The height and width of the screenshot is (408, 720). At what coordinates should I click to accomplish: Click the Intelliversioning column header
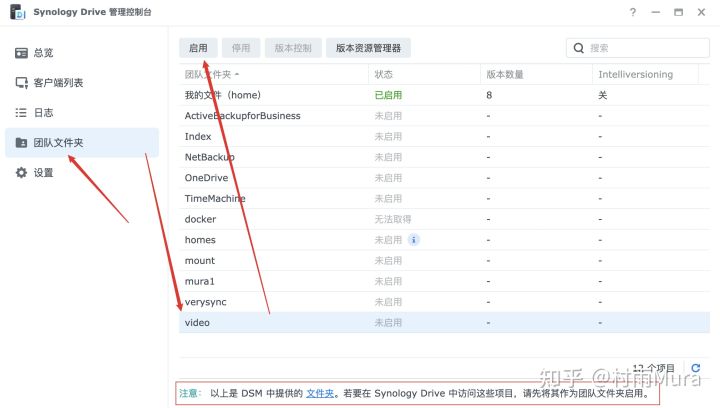tap(646, 74)
